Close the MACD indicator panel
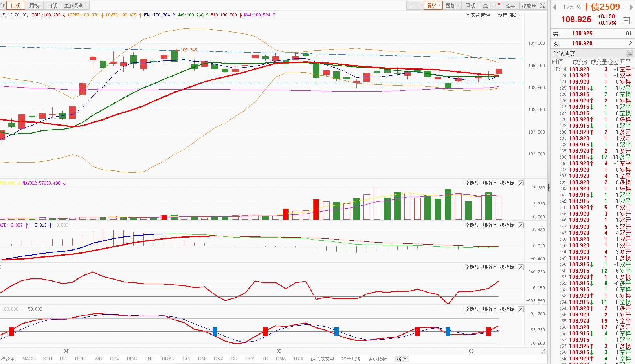Viewport: 635px width, 364px height. pyautogui.click(x=521, y=225)
